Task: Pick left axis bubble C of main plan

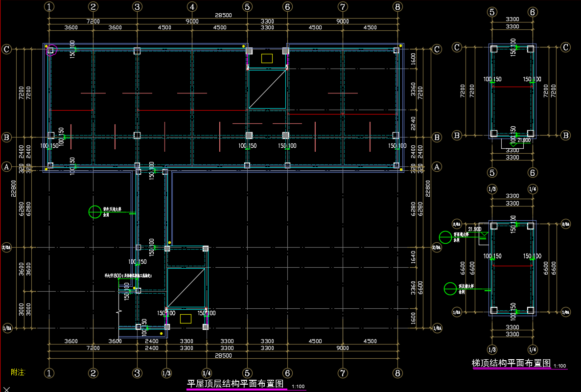Action: pos(7,49)
